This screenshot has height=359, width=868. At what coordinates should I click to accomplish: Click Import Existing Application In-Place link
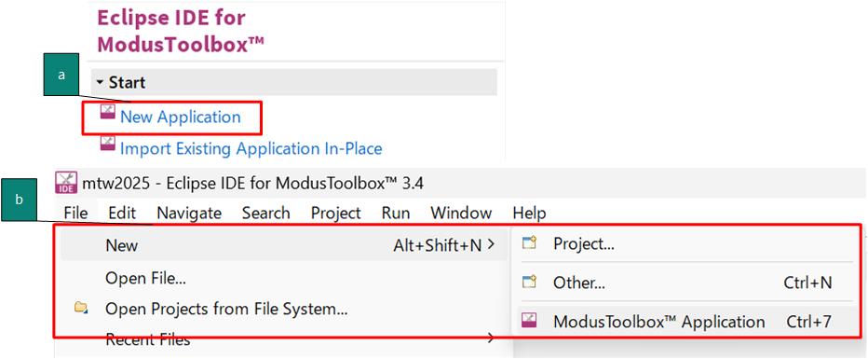pos(251,148)
